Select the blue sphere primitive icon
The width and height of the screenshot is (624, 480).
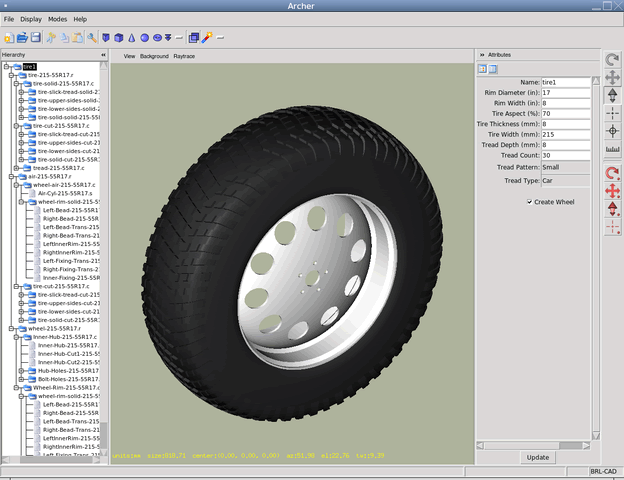pos(145,37)
